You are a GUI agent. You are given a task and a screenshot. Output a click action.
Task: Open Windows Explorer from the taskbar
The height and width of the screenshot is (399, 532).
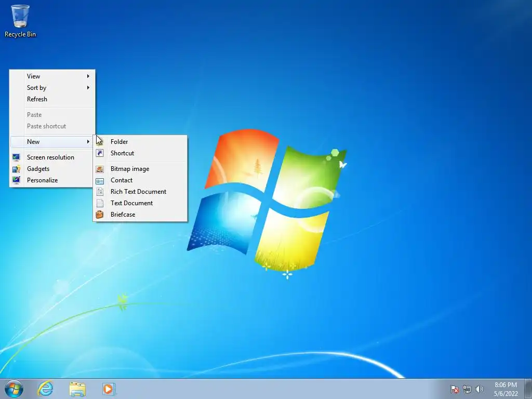pyautogui.click(x=77, y=389)
